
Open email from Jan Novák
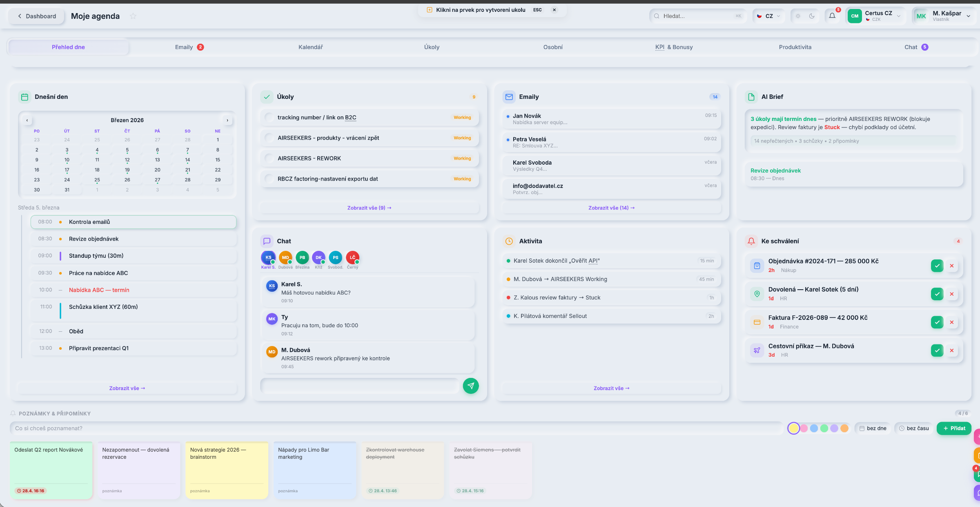coord(611,119)
